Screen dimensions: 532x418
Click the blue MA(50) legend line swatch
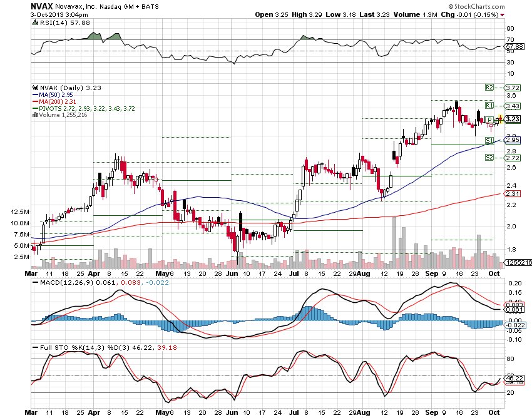point(35,95)
